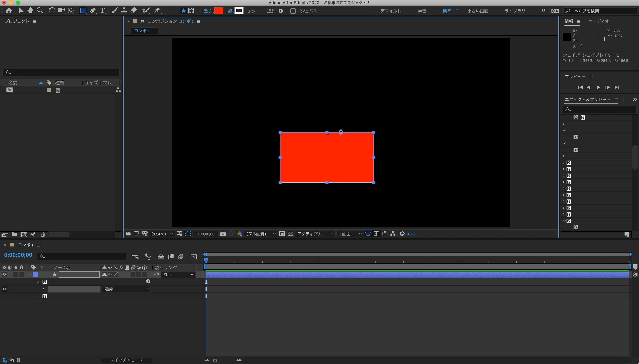Select the Eraser tool

(134, 10)
